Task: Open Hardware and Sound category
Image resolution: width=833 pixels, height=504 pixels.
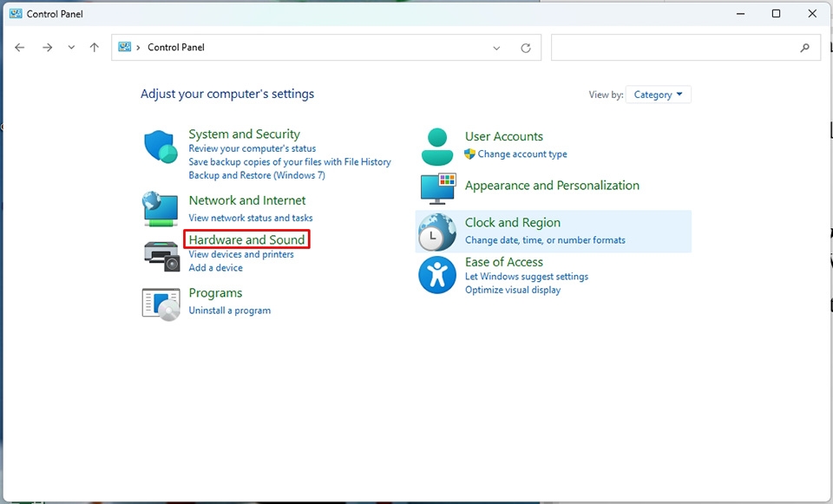Action: pos(247,239)
